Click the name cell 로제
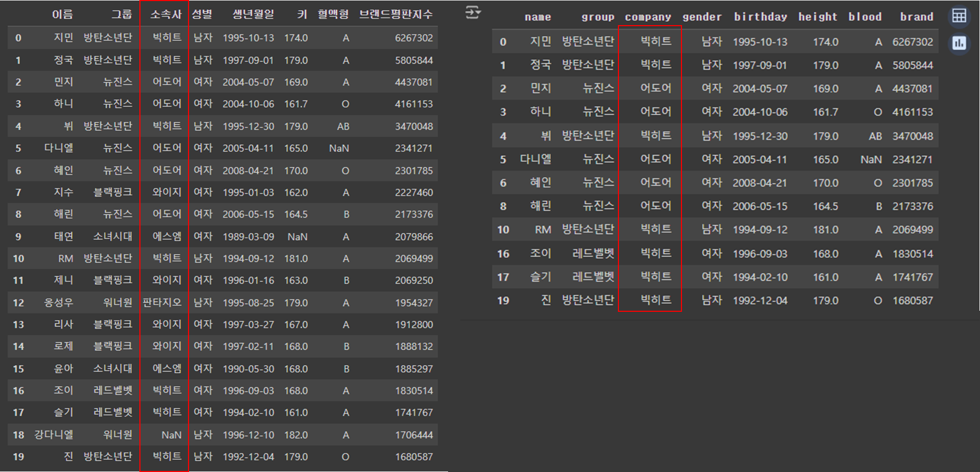The width and height of the screenshot is (980, 472). point(64,347)
